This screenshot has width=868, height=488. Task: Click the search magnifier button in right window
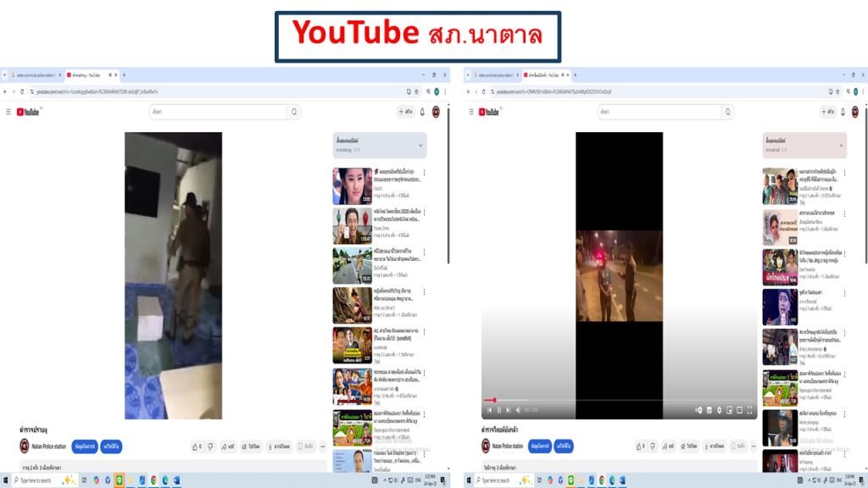pos(726,112)
